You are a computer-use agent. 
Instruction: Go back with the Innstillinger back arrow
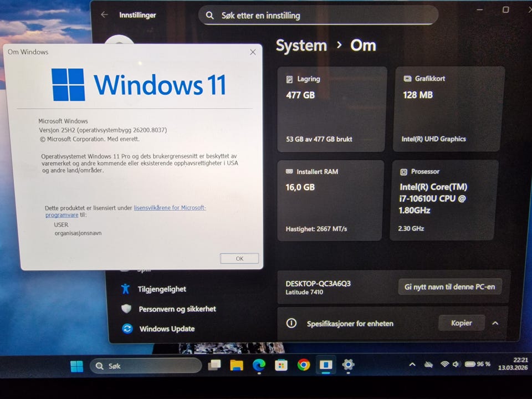tap(105, 14)
